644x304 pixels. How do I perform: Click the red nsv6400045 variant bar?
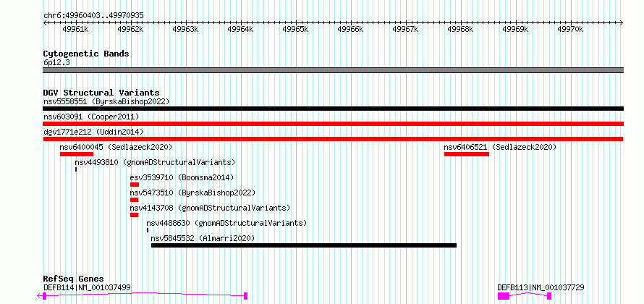(x=77, y=154)
